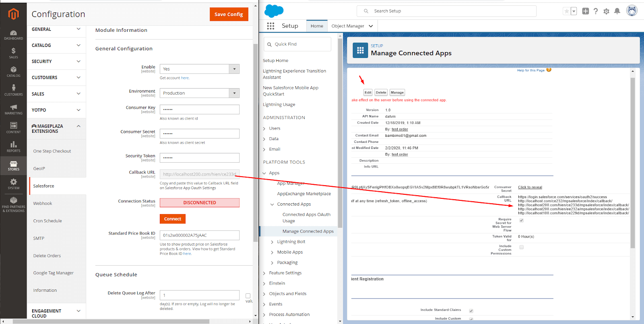This screenshot has height=324, width=644.
Task: Open the Environment Production dropdown
Action: coord(200,93)
